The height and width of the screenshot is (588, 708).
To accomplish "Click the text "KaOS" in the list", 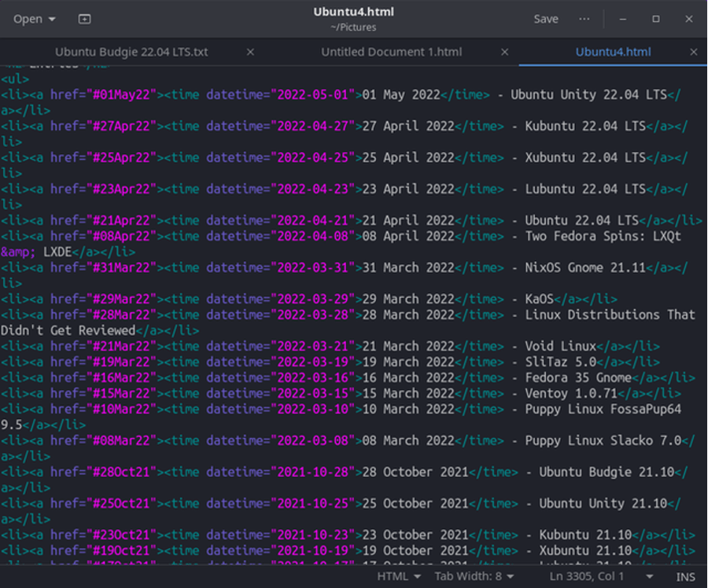I will click(539, 299).
